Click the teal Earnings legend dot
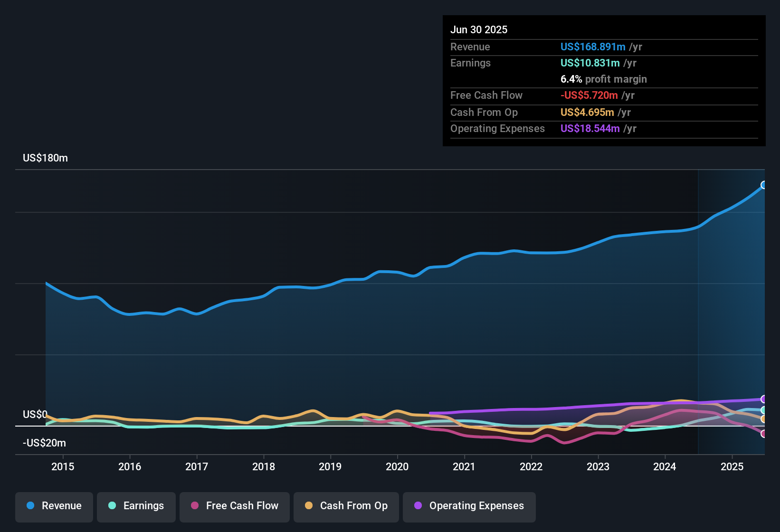The image size is (780, 532). 112,506
